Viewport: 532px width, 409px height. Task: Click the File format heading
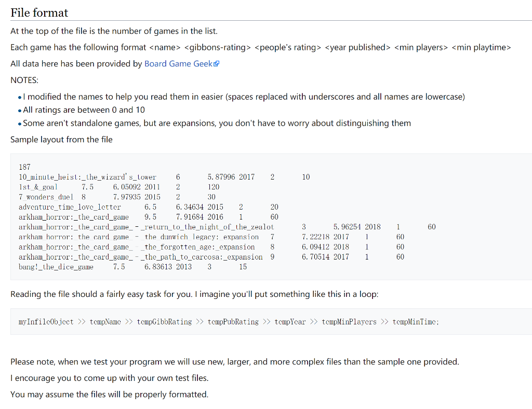pos(39,12)
